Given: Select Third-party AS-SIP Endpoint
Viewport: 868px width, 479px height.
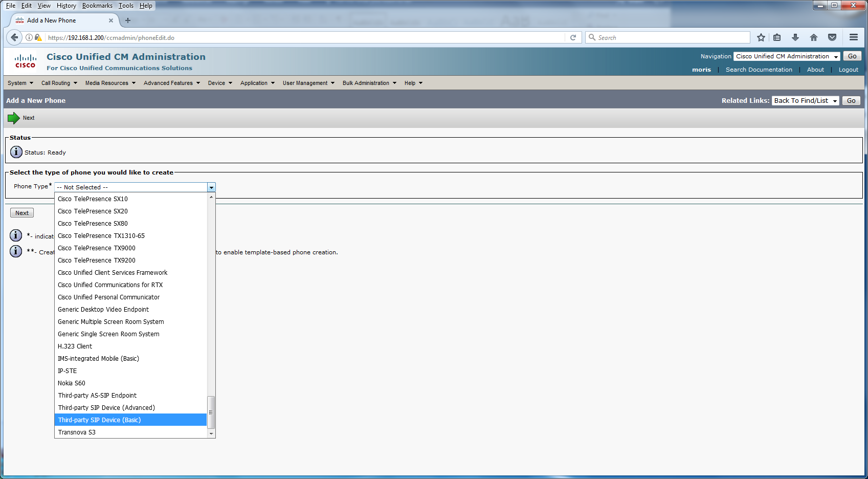Looking at the screenshot, I should [x=130, y=395].
